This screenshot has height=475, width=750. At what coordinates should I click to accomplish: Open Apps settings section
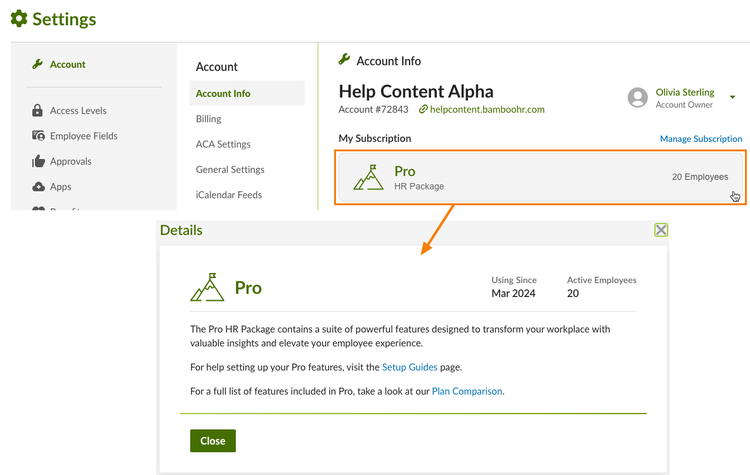click(x=61, y=187)
